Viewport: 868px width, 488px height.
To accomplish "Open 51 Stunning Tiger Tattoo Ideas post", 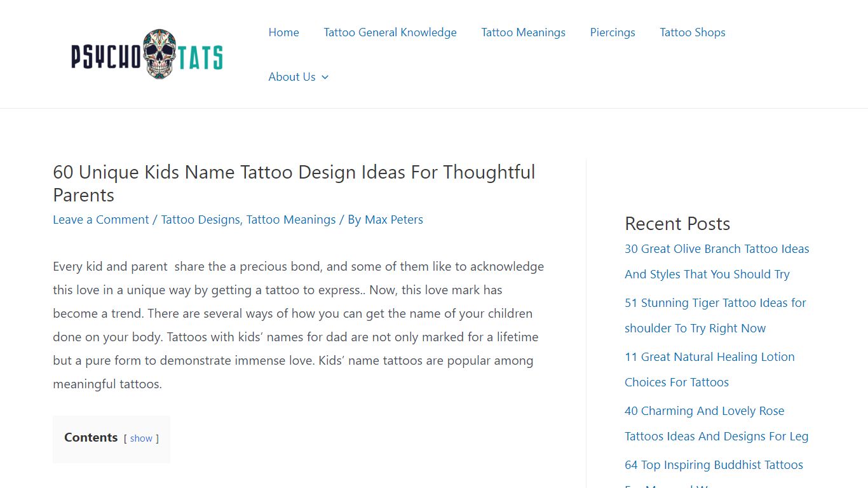I will (715, 316).
